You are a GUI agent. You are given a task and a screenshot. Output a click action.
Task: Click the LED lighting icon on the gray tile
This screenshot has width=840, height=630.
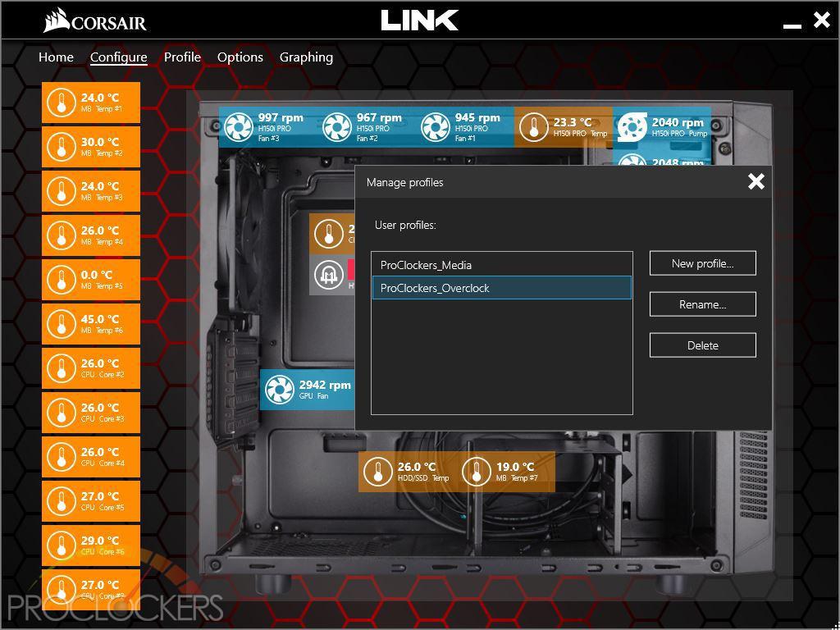328,275
